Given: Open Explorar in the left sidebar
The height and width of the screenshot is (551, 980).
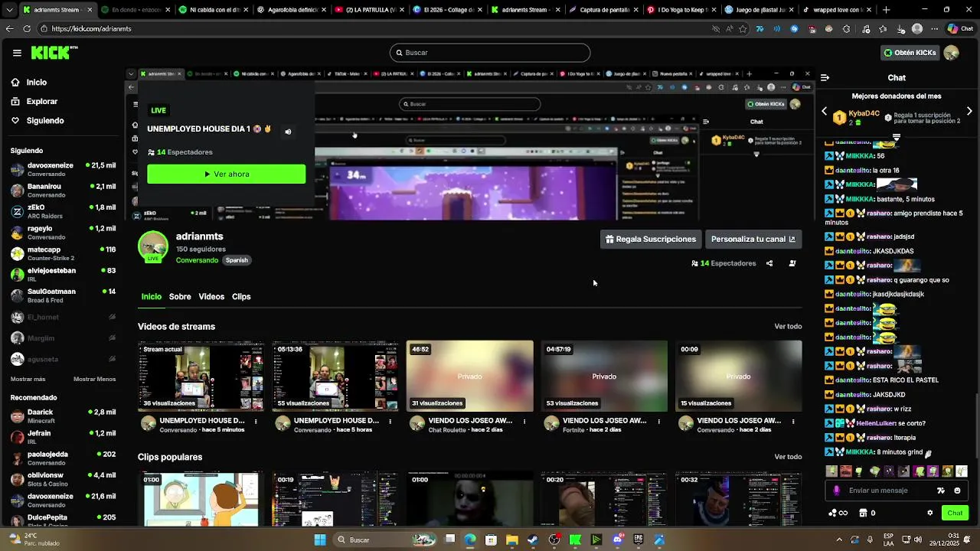Looking at the screenshot, I should (34, 101).
